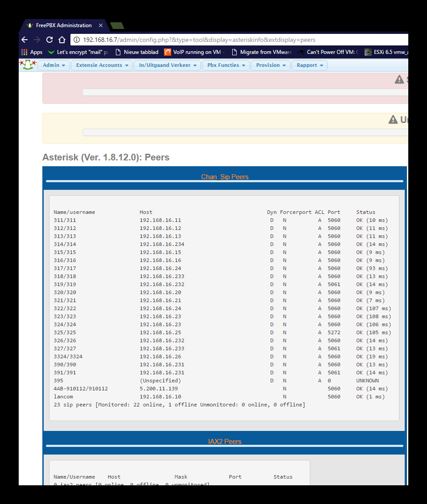Expand the Admin dropdown menu

tap(53, 65)
